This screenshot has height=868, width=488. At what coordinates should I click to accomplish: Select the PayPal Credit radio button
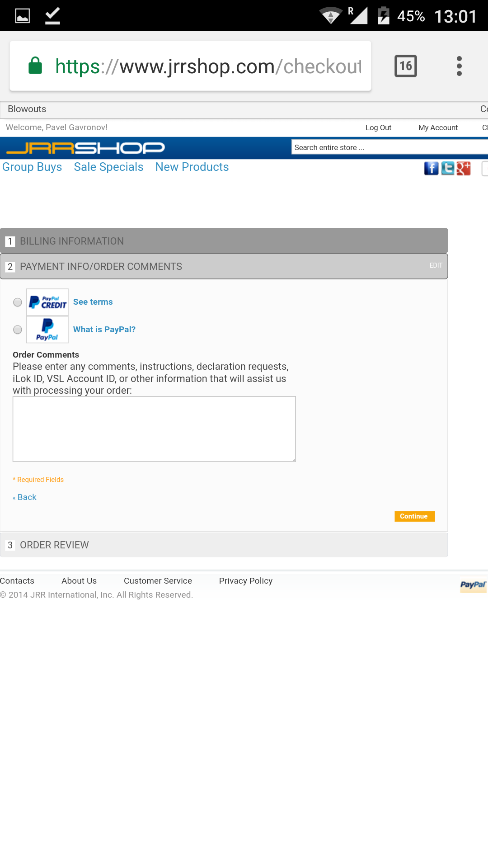click(x=18, y=302)
